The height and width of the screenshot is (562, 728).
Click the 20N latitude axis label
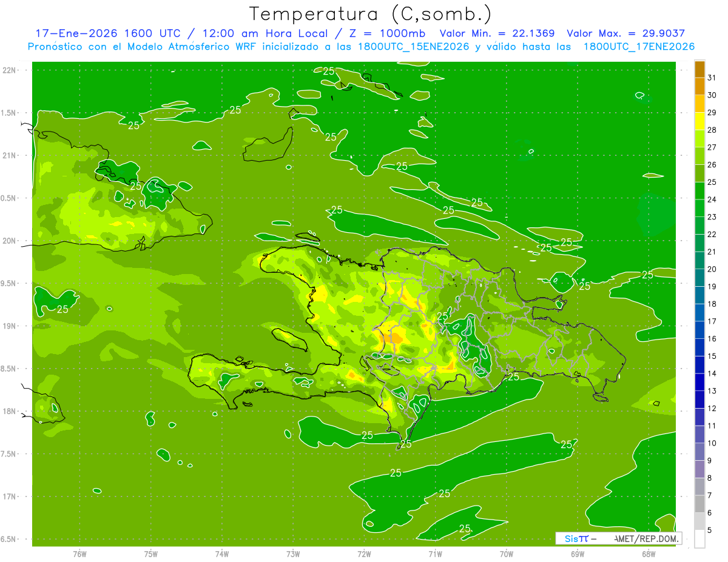[x=8, y=241]
